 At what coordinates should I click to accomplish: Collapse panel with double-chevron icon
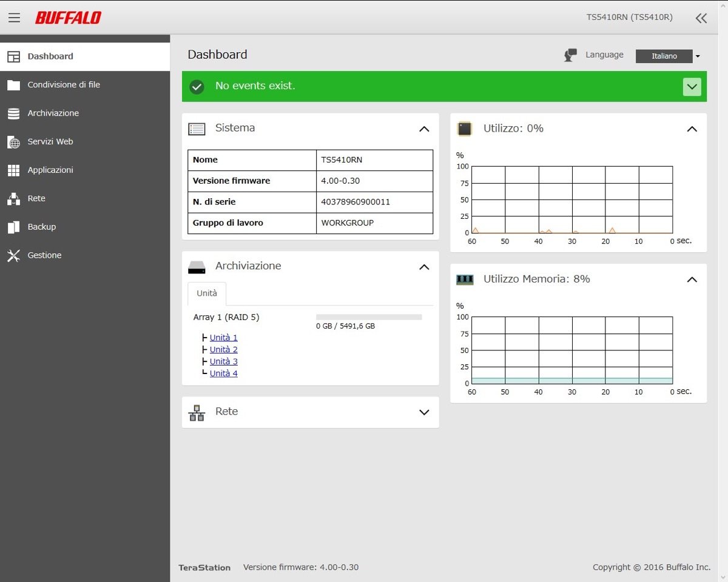click(701, 18)
